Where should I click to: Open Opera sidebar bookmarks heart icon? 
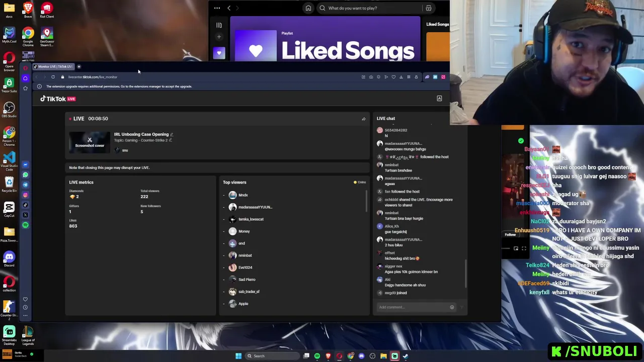(25, 299)
